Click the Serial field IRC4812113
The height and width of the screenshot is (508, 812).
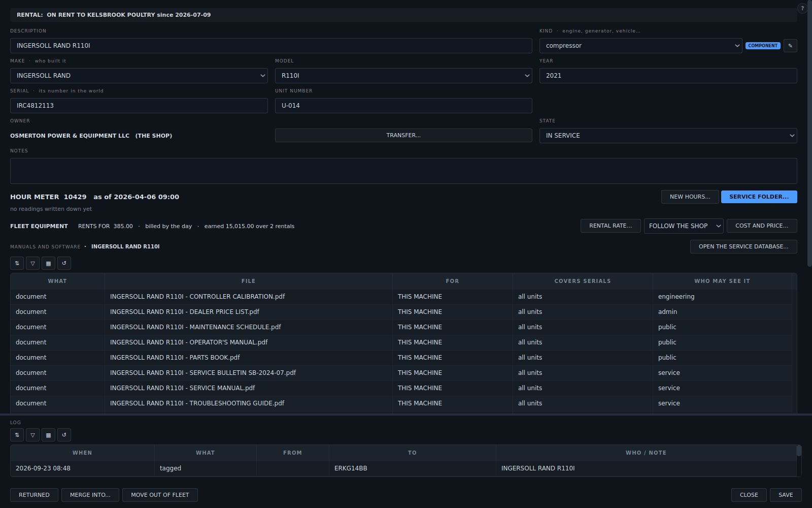[x=139, y=106]
